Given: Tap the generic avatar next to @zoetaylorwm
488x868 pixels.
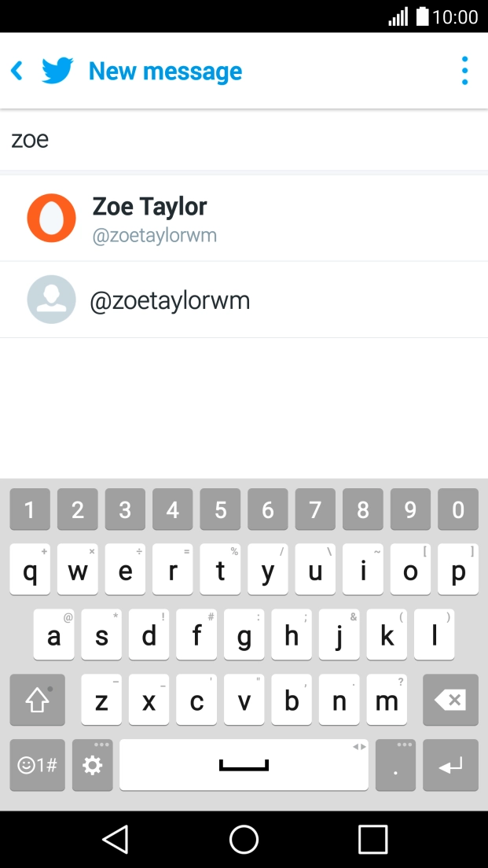Looking at the screenshot, I should tap(51, 300).
